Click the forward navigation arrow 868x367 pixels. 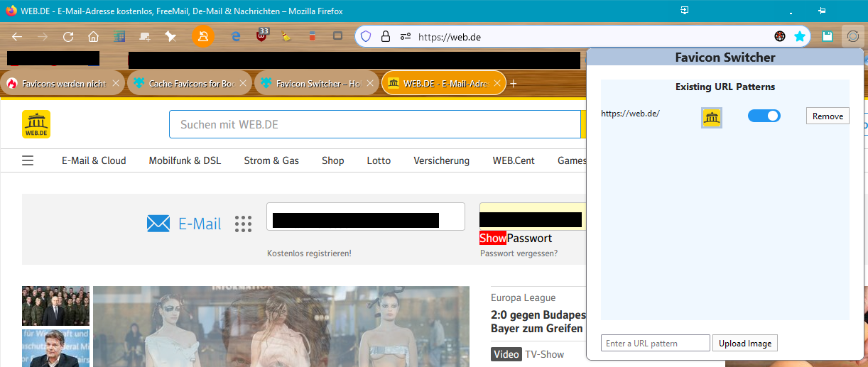click(x=43, y=36)
